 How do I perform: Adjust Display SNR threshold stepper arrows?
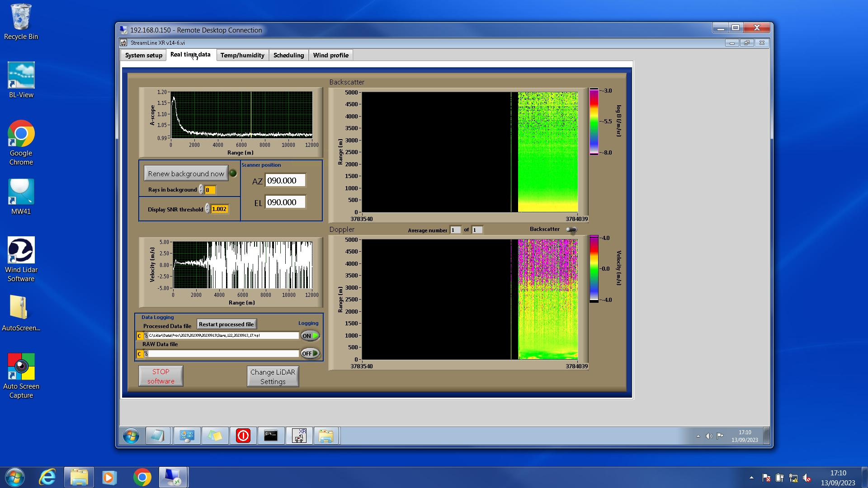207,209
